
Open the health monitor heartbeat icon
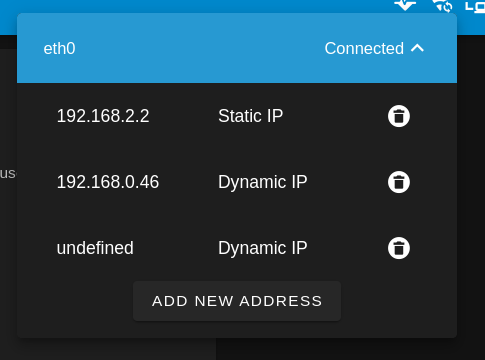point(405,5)
